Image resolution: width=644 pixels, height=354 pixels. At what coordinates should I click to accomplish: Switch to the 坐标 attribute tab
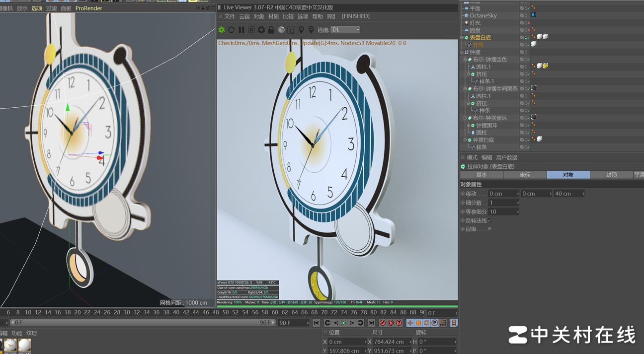tap(525, 175)
